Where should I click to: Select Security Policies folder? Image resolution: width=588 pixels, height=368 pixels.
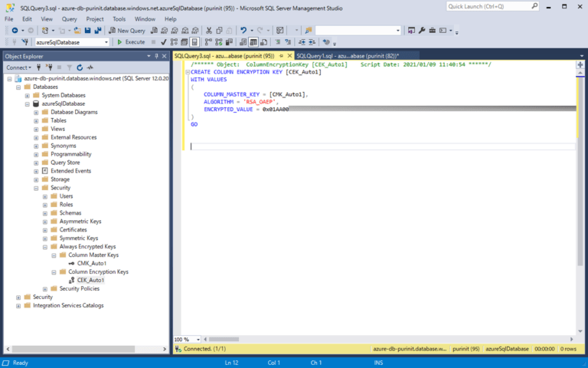click(79, 288)
